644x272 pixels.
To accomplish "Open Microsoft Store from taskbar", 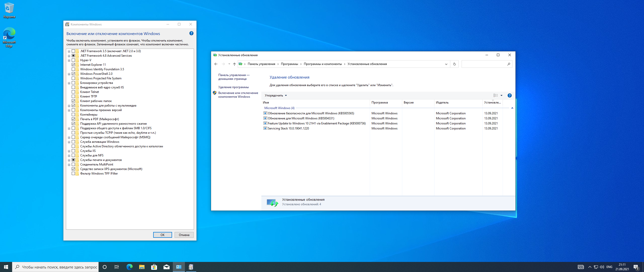I will tap(154, 267).
